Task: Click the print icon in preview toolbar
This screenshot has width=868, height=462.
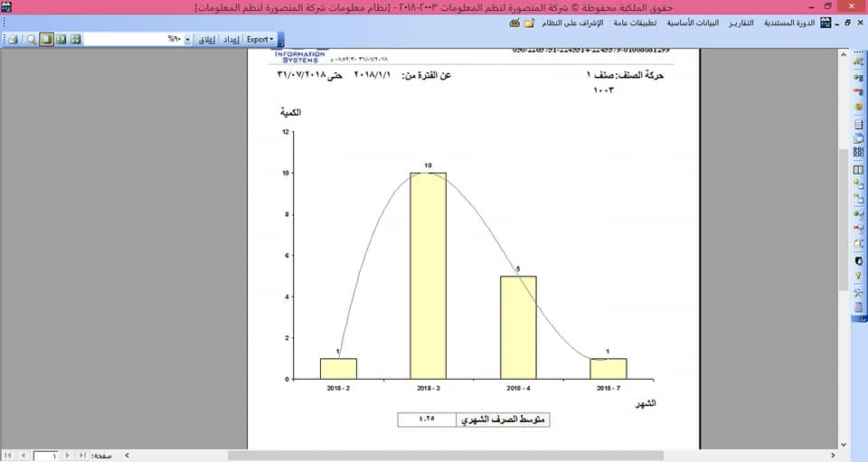Action: point(14,39)
